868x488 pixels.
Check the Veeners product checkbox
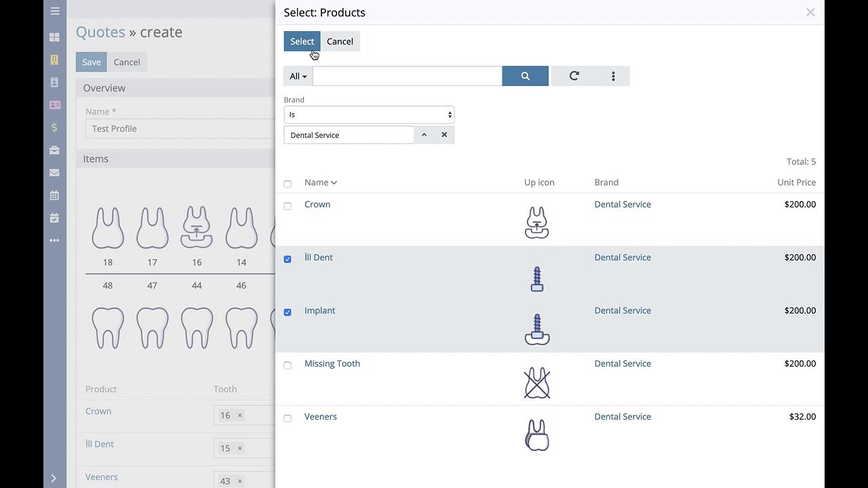288,418
